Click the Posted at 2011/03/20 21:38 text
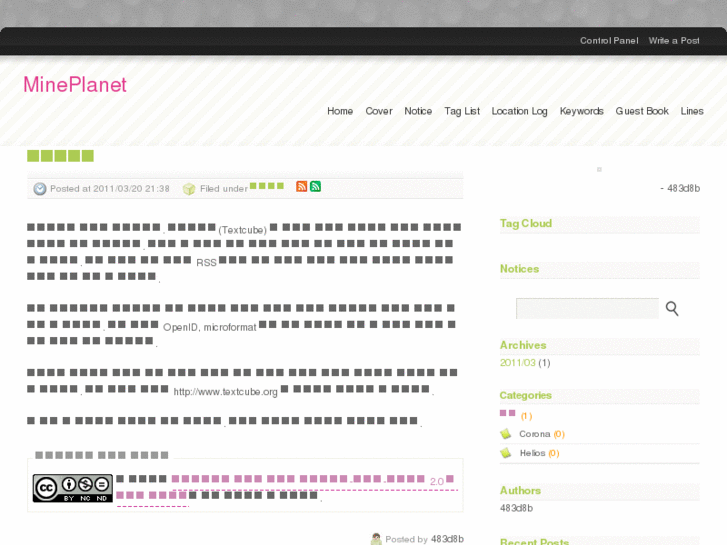Viewport: 727px width, 545px height. [109, 189]
